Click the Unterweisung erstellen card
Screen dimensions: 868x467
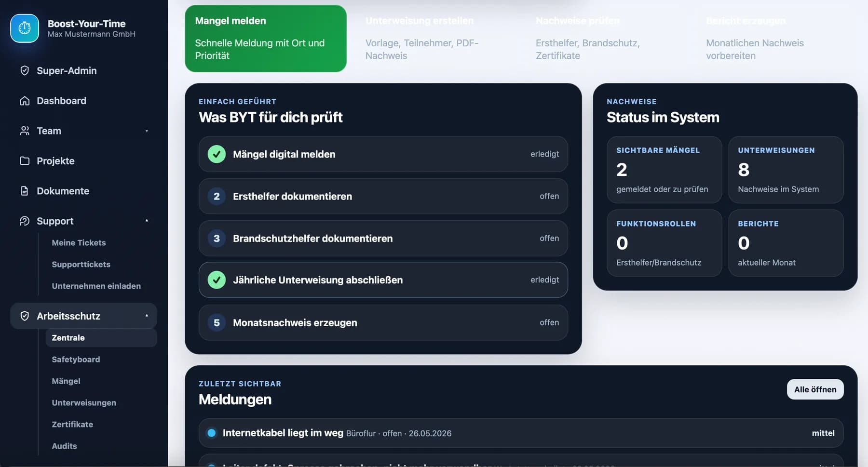coord(436,39)
